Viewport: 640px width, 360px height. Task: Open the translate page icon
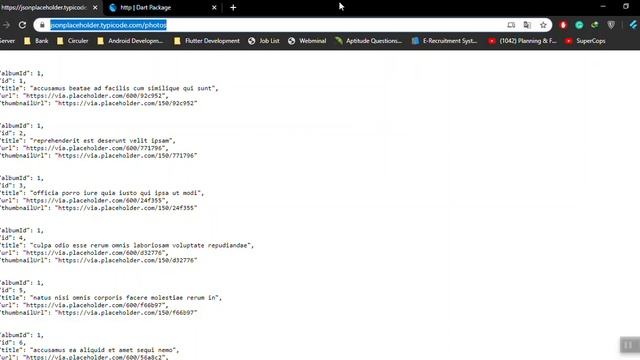click(527, 25)
